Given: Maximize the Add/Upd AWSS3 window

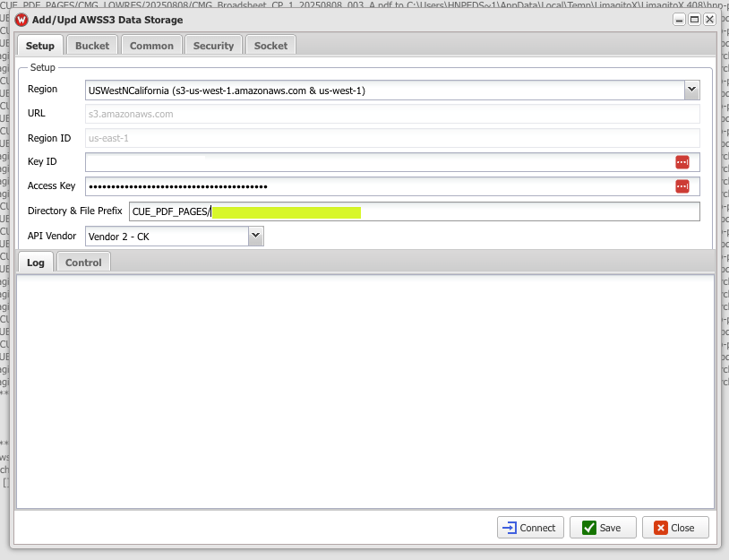Looking at the screenshot, I should click(x=694, y=20).
